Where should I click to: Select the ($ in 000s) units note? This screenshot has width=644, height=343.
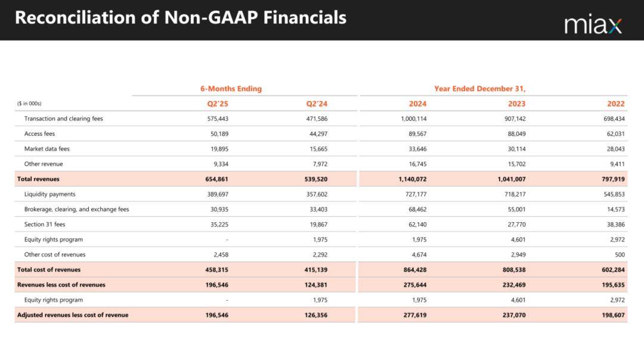click(29, 104)
